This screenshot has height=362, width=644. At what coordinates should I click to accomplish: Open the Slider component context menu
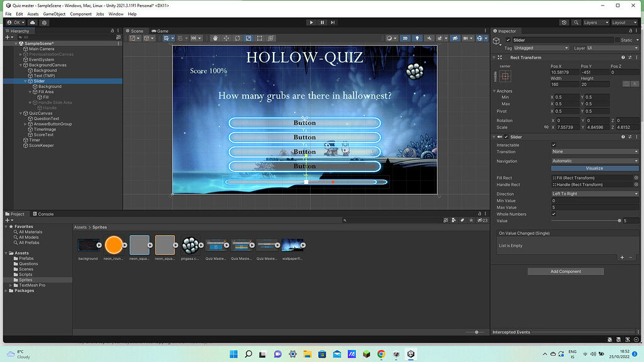636,136
